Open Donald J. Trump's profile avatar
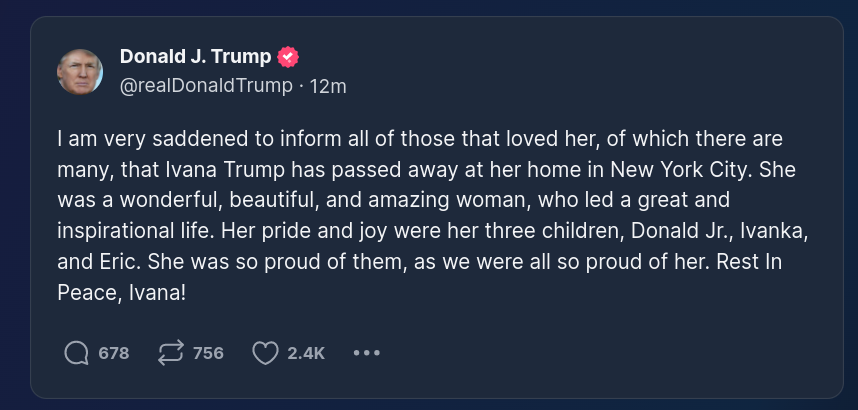This screenshot has height=410, width=858. pos(80,71)
